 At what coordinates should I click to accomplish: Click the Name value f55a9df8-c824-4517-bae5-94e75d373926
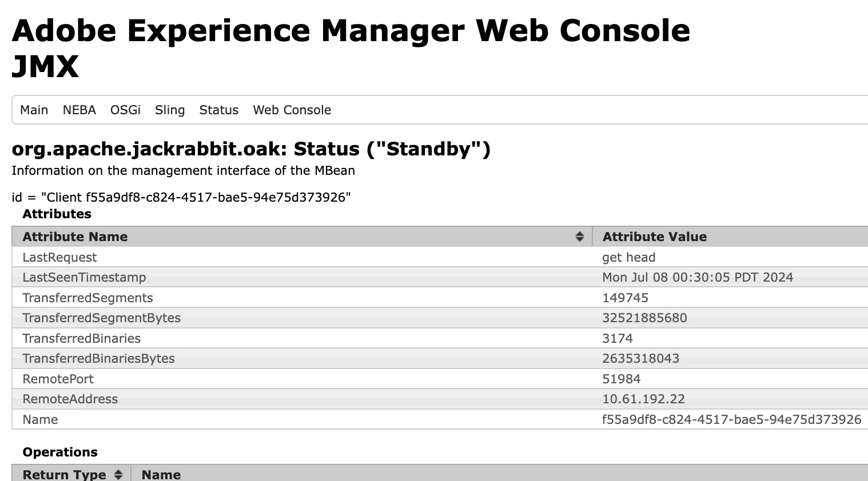point(731,419)
